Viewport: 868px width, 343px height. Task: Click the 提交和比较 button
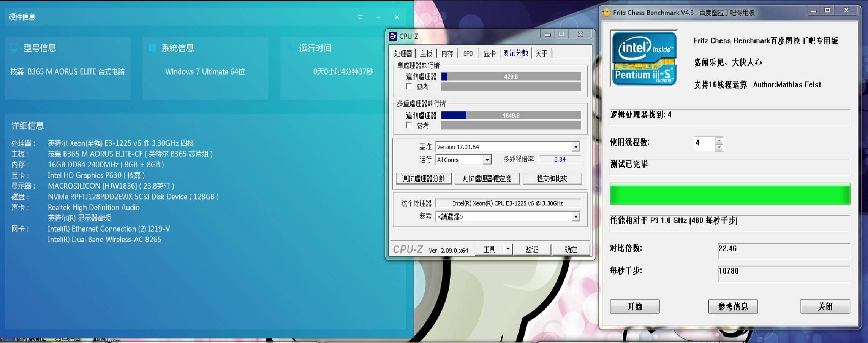(x=552, y=178)
